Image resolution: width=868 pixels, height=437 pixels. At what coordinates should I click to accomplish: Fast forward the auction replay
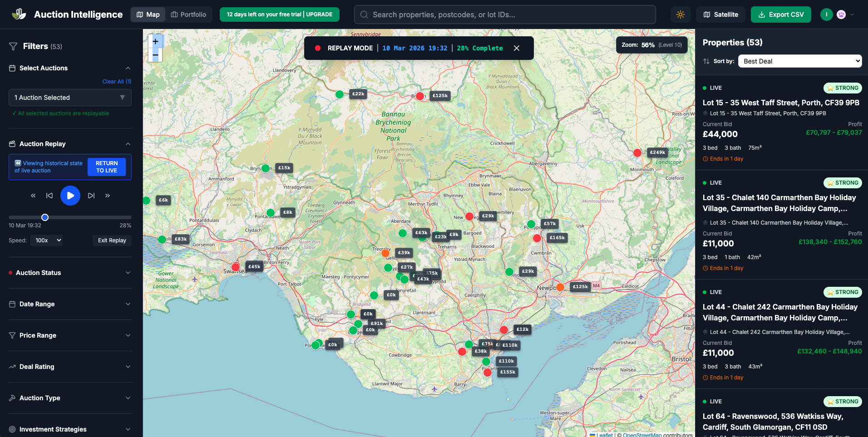(108, 196)
